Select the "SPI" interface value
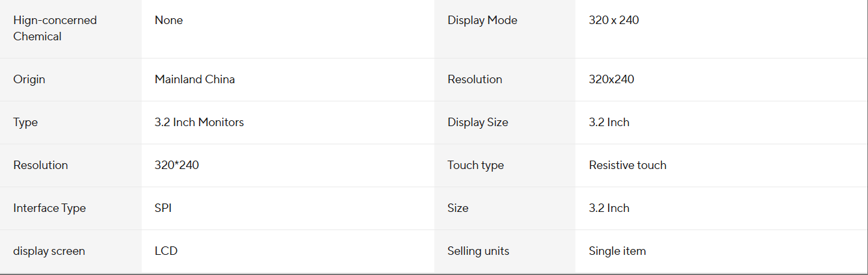This screenshot has height=275, width=868. pos(163,208)
